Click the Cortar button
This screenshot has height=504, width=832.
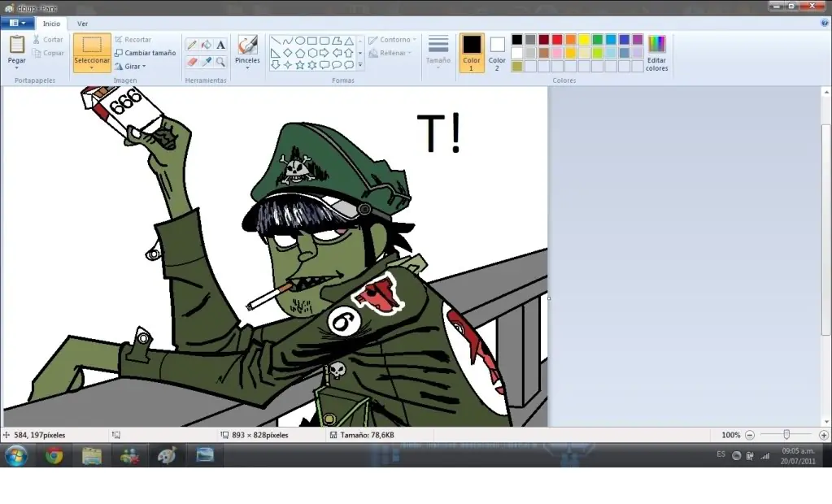tap(48, 40)
